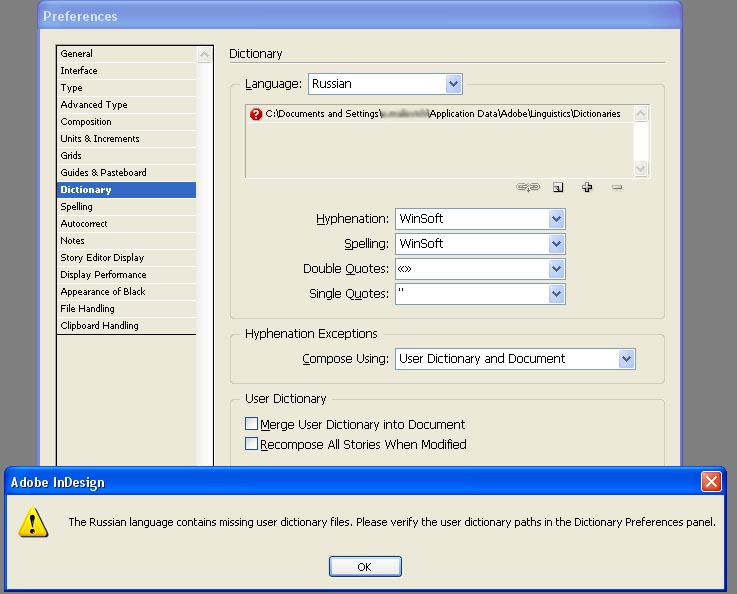
Task: Expand the Hyphenation vendor dropdown
Action: pyautogui.click(x=556, y=219)
